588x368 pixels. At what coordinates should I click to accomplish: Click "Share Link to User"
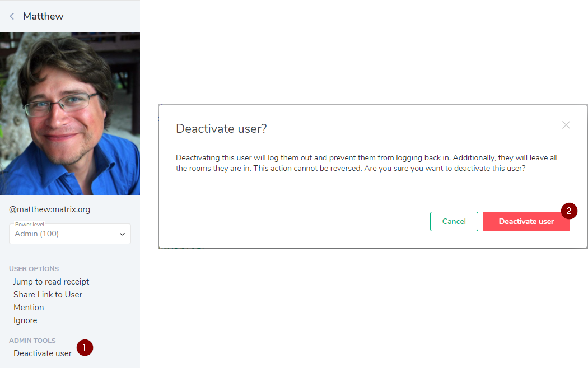coord(48,294)
